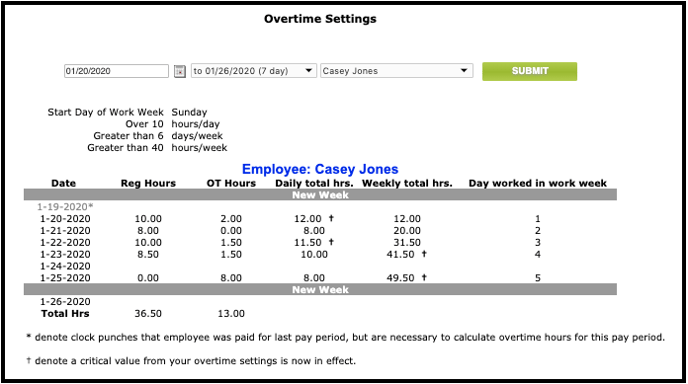Click the 'Sunday' setting value
Screen dimensions: 688x384
189,112
